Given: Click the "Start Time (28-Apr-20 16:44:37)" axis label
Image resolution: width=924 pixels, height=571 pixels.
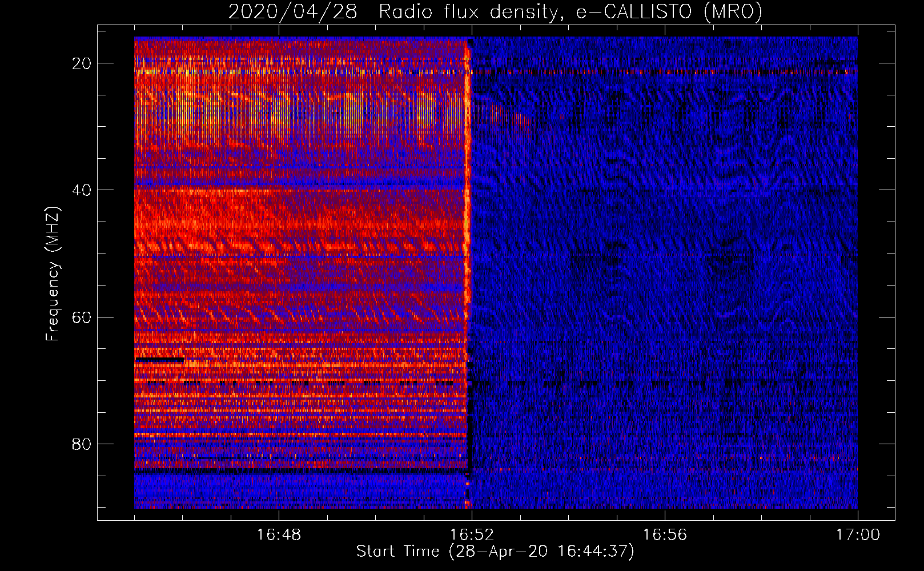Looking at the screenshot, I should click(x=495, y=552).
